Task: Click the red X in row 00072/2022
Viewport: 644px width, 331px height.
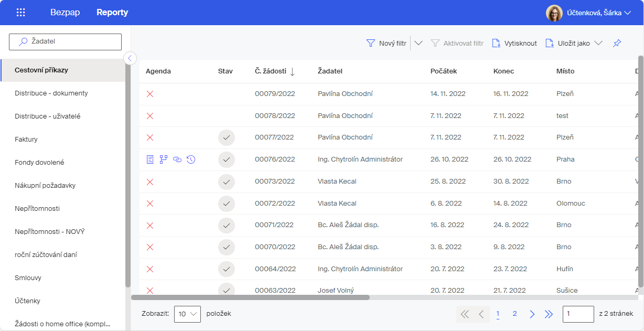Action: 150,204
